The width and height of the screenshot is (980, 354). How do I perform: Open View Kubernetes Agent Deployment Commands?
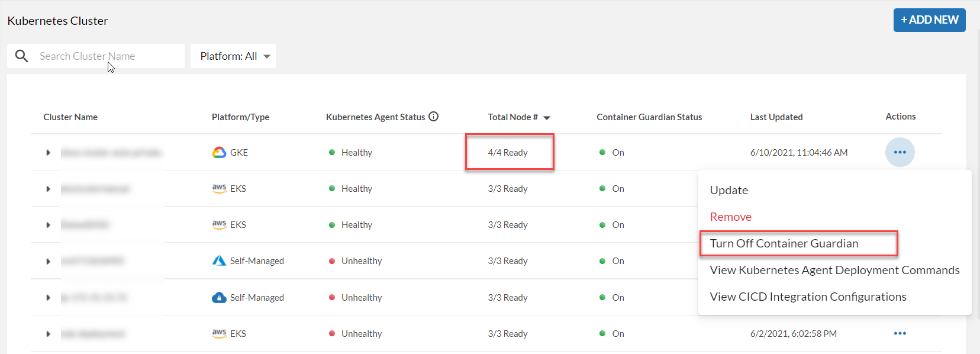pos(834,270)
